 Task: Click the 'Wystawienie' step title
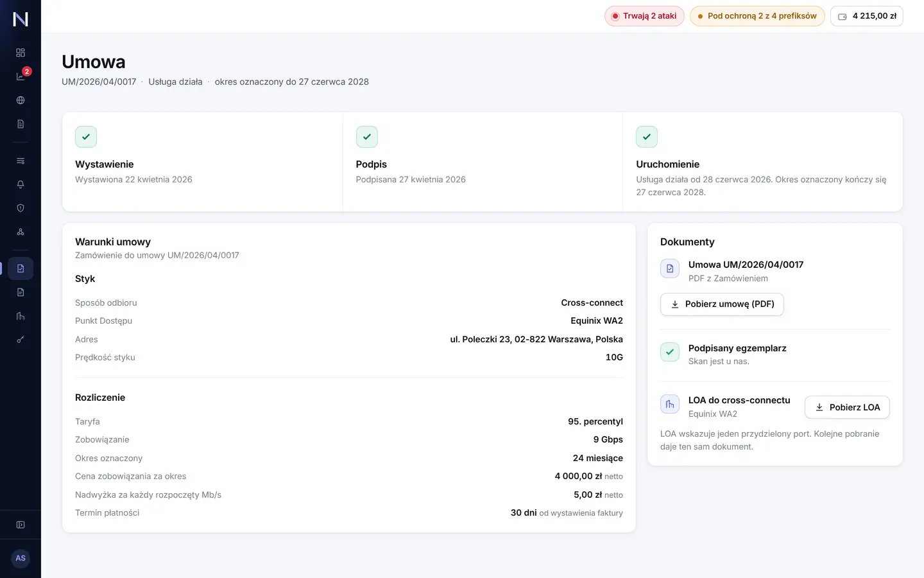(x=105, y=164)
